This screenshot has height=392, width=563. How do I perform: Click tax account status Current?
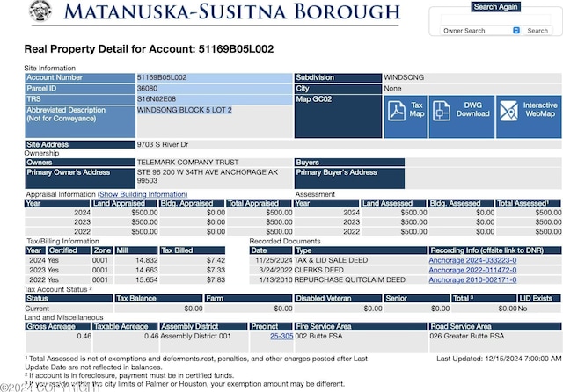37,309
